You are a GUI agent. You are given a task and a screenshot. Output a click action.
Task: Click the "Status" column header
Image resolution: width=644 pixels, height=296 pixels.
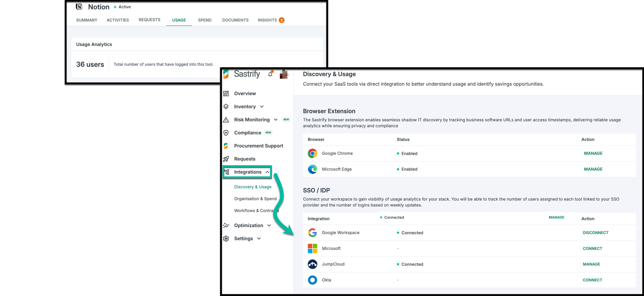(x=403, y=139)
